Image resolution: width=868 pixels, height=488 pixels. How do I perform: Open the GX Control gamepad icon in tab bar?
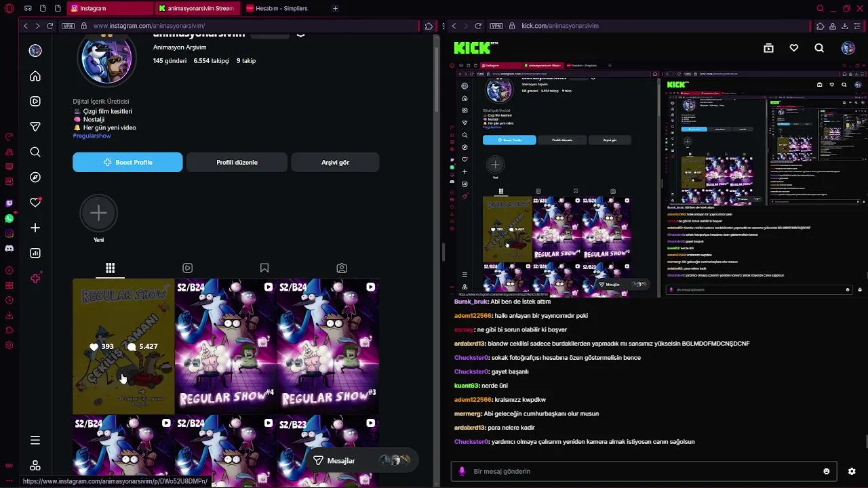point(28,8)
